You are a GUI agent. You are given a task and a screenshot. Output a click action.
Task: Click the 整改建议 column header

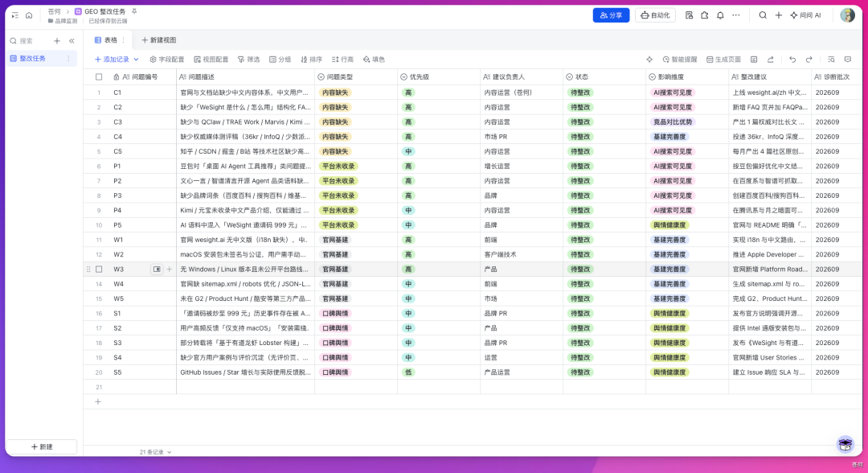coord(770,77)
